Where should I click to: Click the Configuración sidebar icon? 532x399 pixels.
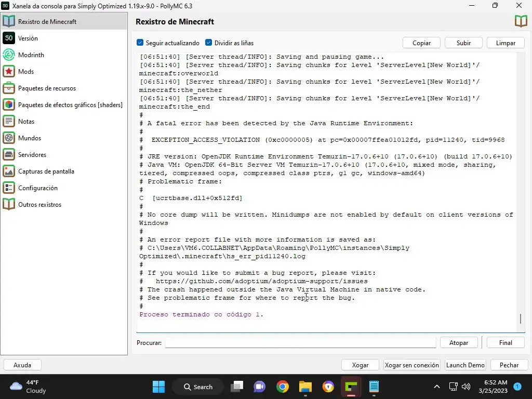pyautogui.click(x=9, y=188)
